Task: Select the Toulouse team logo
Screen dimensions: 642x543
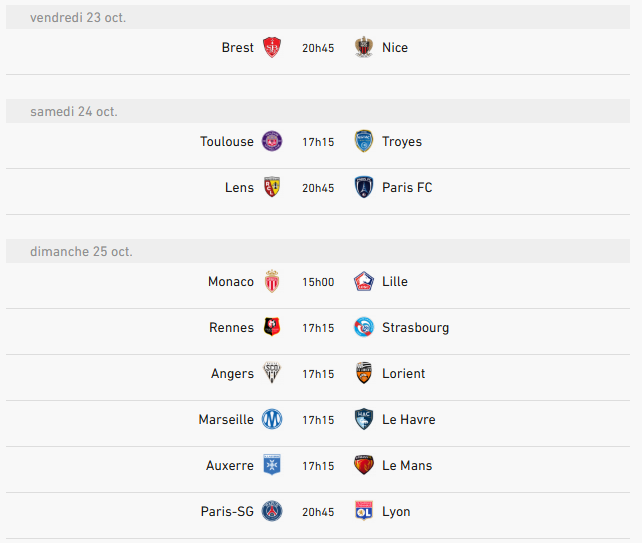Action: point(272,141)
